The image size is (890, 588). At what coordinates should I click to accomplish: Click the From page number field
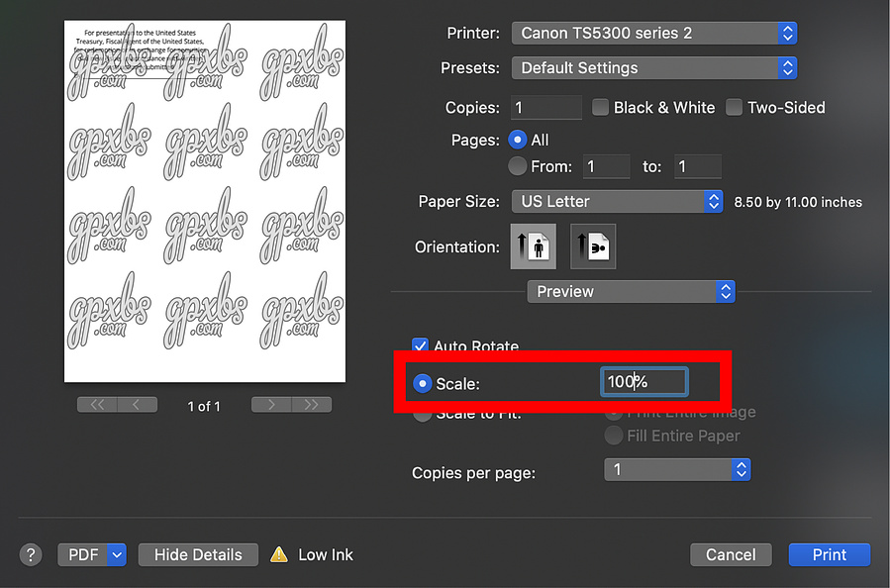(x=606, y=166)
